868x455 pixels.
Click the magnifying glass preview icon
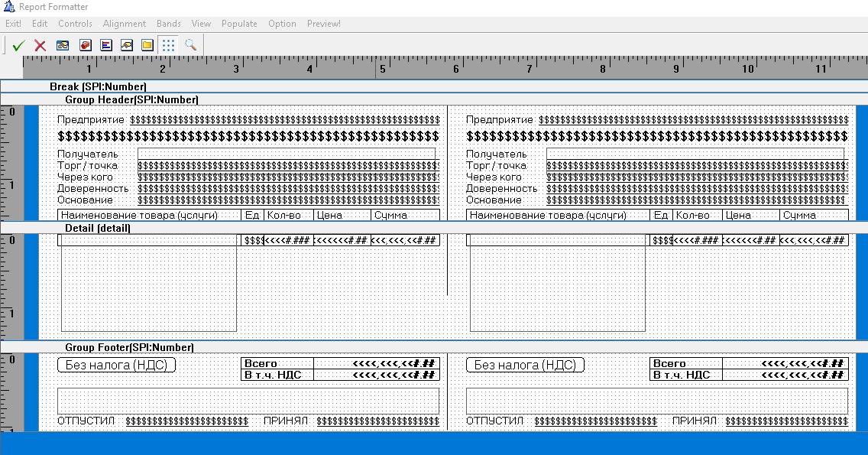tap(190, 46)
